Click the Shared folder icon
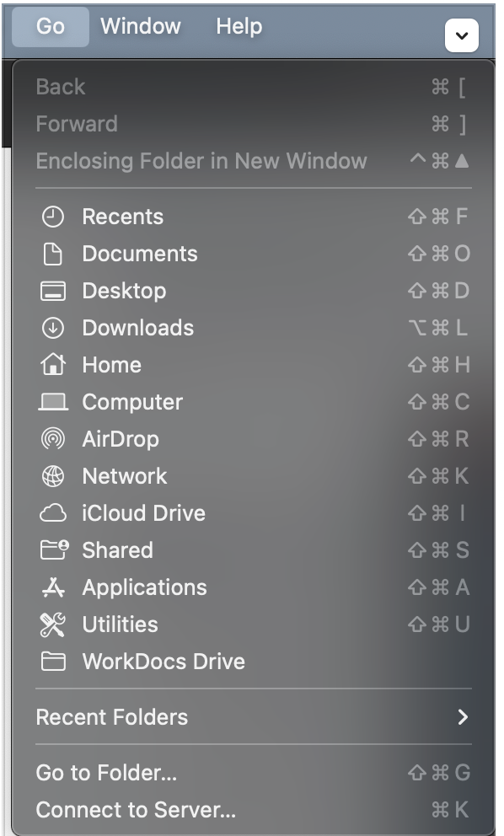 click(54, 550)
